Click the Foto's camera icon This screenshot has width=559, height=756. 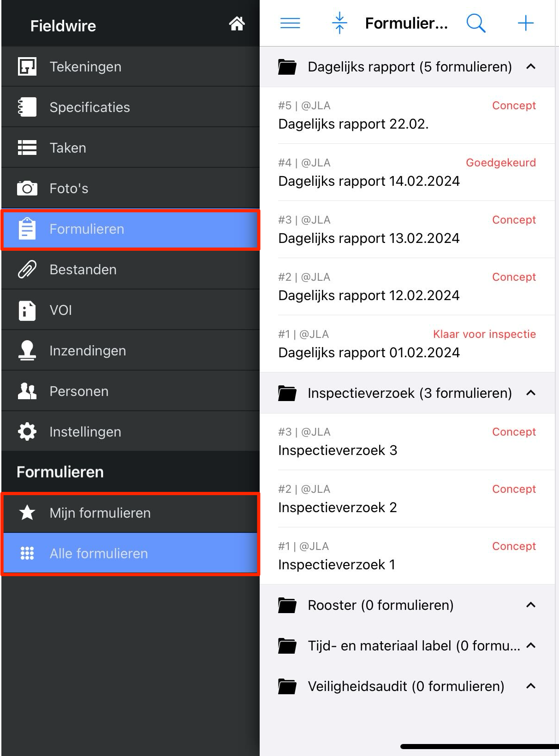pos(27,188)
